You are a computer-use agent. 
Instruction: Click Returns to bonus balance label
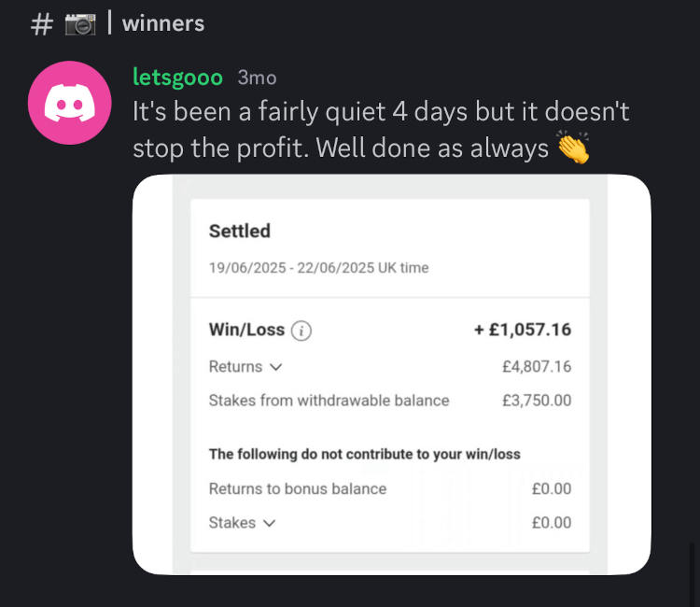[x=297, y=488]
